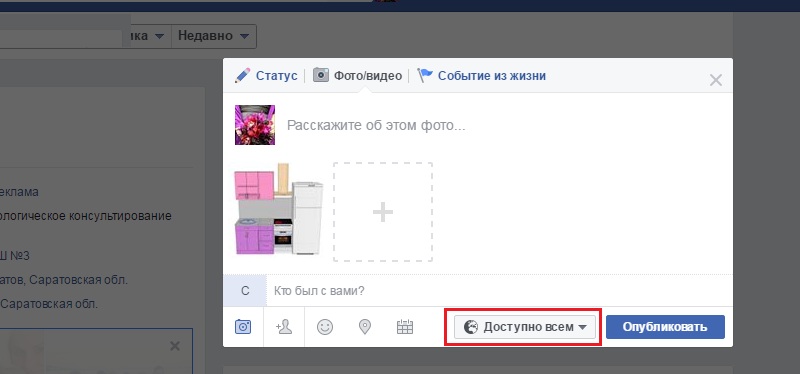Click the camera icon beside Фото/видео
Screen dimensions: 800x374
321,76
